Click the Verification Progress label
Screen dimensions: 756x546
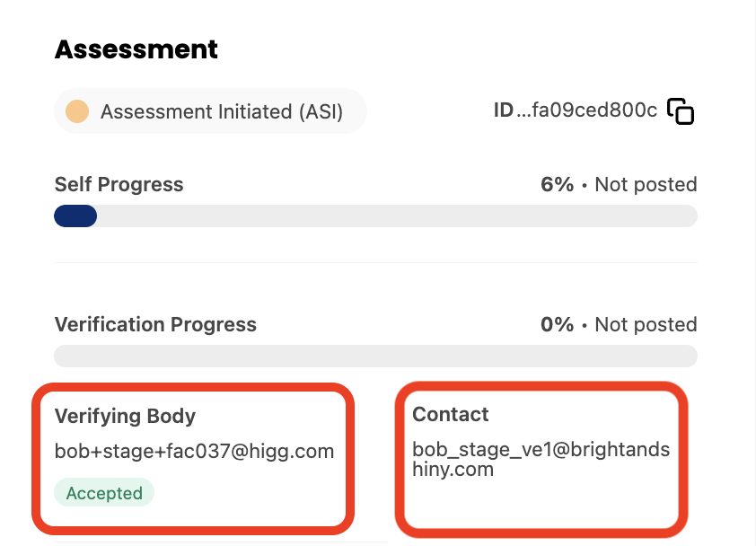point(155,324)
